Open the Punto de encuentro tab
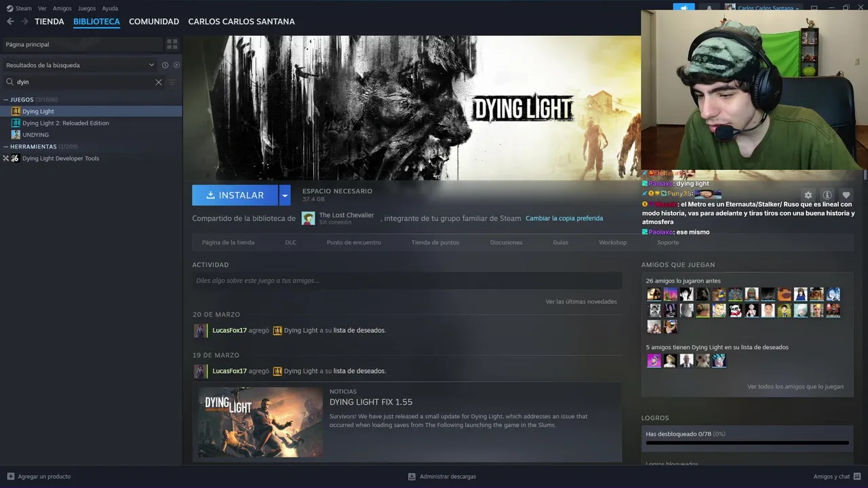The height and width of the screenshot is (488, 868). pyautogui.click(x=353, y=242)
